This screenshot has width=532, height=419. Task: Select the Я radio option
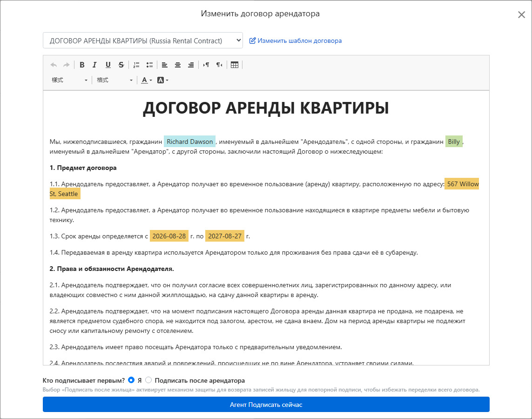tap(131, 380)
